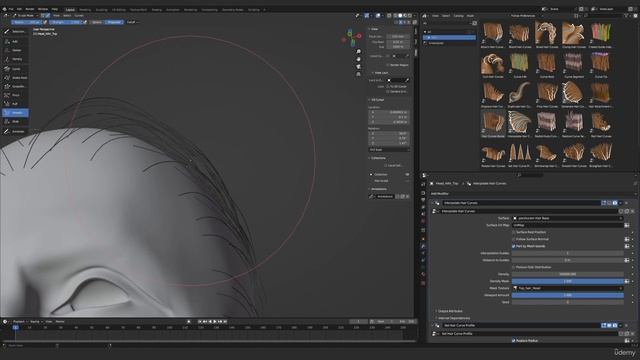This screenshot has height=360, width=640.
Task: Select the Pinch brush tool
Action: (x=15, y=95)
